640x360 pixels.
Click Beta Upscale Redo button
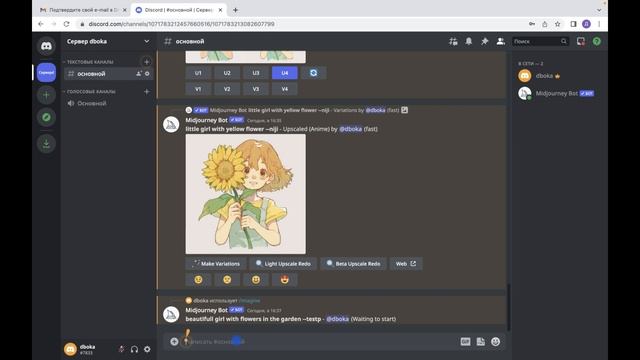tap(353, 264)
